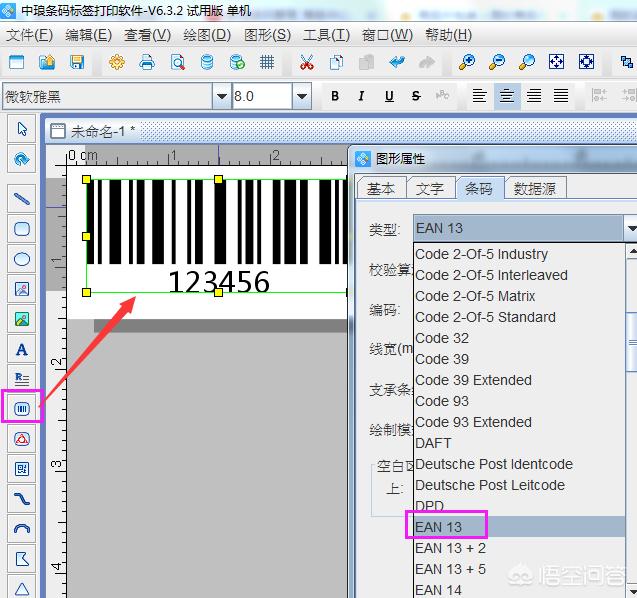Open the 查看(V) menu

[147, 35]
